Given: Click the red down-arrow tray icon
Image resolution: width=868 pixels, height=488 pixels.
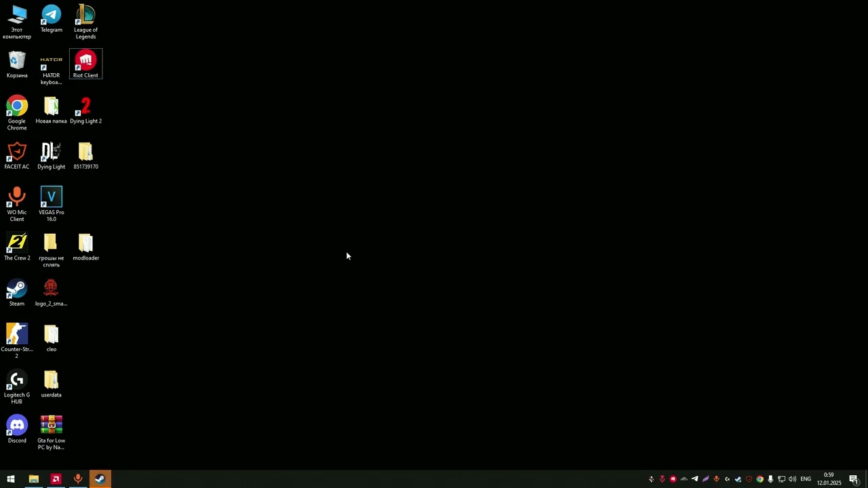Looking at the screenshot, I should (662, 479).
